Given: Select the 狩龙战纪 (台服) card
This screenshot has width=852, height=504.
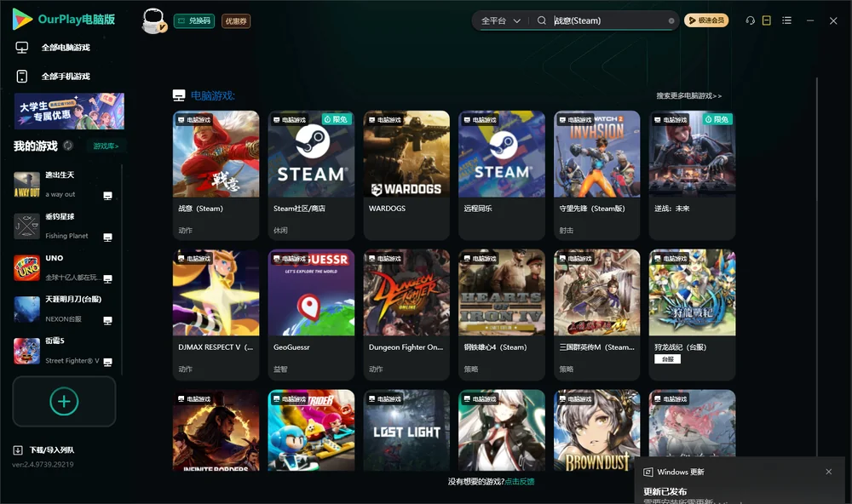Looking at the screenshot, I should pos(692,314).
